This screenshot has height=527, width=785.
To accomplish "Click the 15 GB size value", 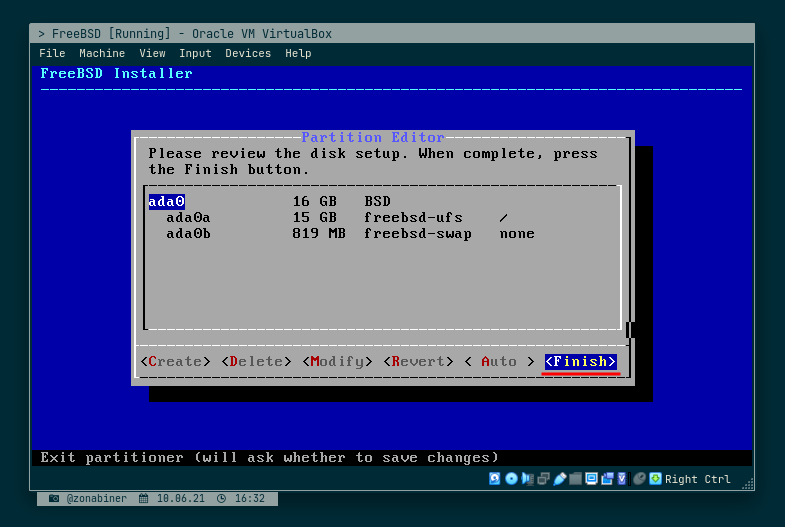I will (x=314, y=217).
